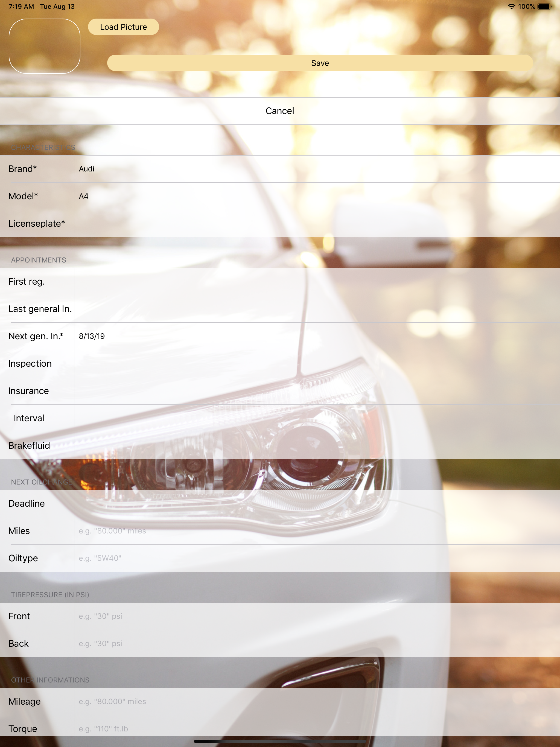
Task: Focus the Licenseplate input field
Action: pyautogui.click(x=317, y=224)
